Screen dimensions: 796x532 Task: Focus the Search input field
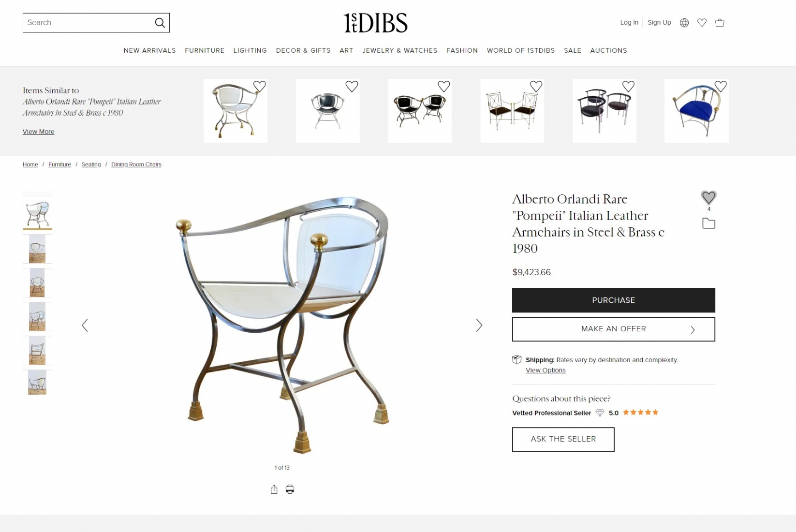pos(88,23)
